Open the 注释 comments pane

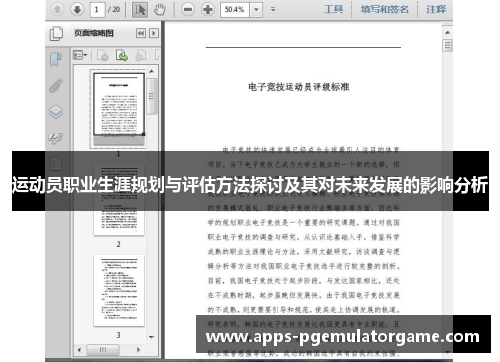(x=436, y=9)
